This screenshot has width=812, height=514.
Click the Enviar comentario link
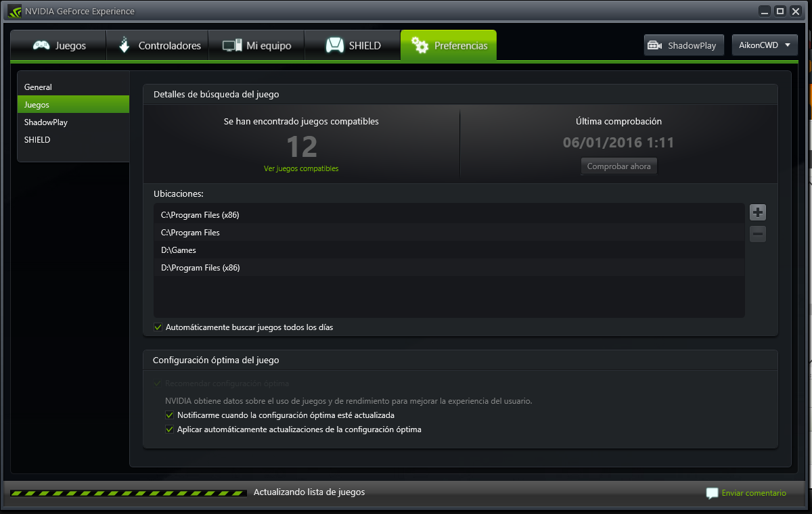tap(754, 493)
